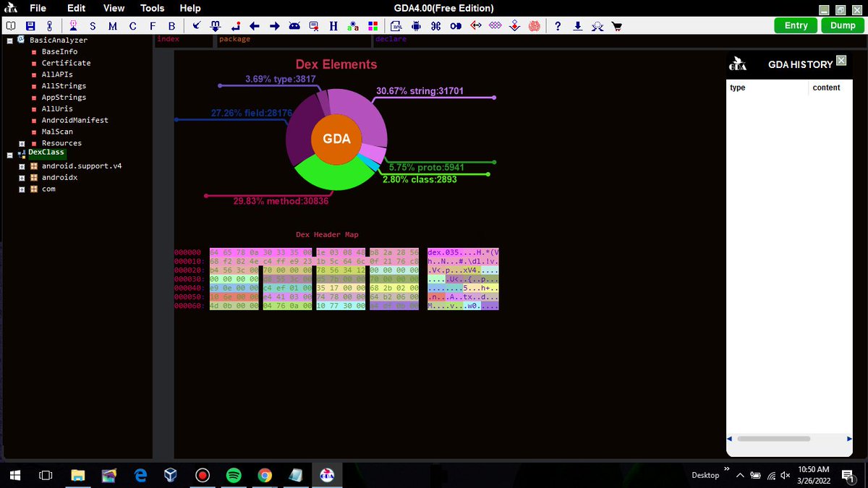Click the download arrow toolbar icon

coord(578,26)
